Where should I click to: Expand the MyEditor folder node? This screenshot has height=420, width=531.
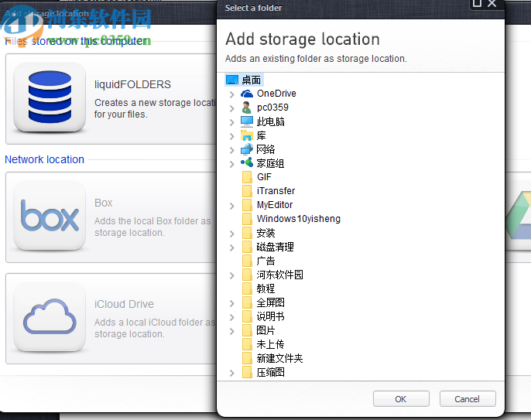click(x=232, y=206)
